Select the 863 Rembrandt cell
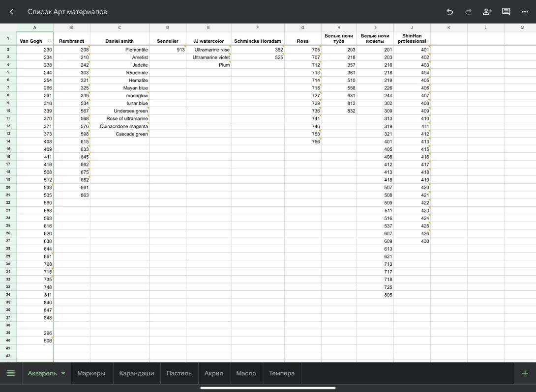Image resolution: width=536 pixels, height=392 pixels. [x=71, y=195]
